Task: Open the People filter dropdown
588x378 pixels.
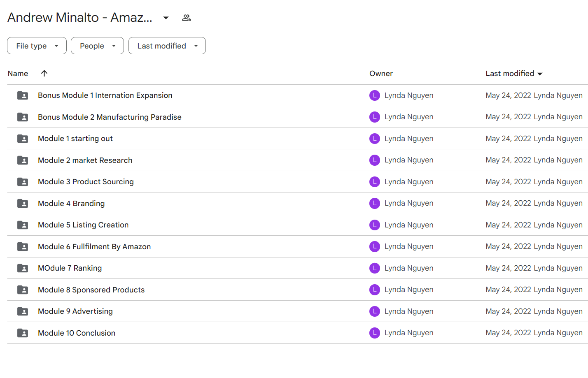Action: click(x=97, y=46)
